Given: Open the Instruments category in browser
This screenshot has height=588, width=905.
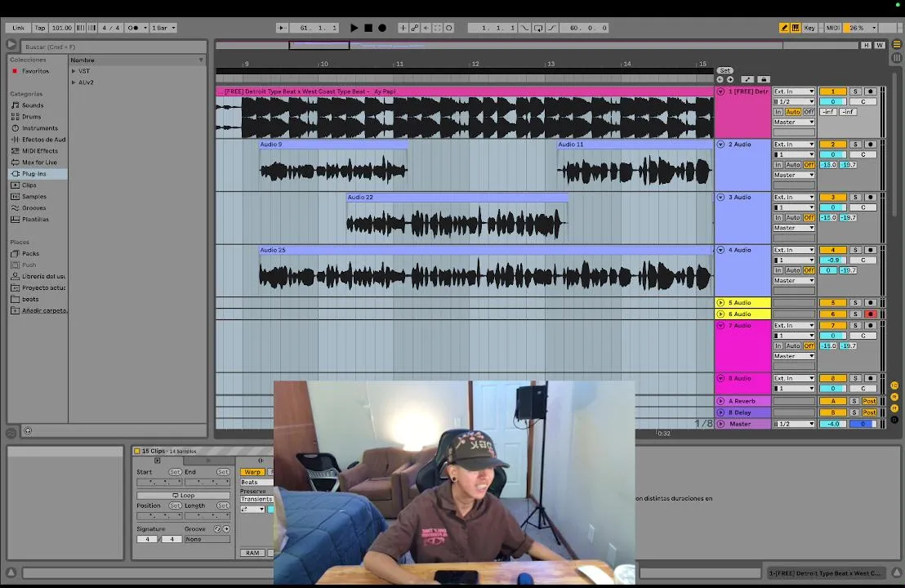Looking at the screenshot, I should tap(40, 128).
